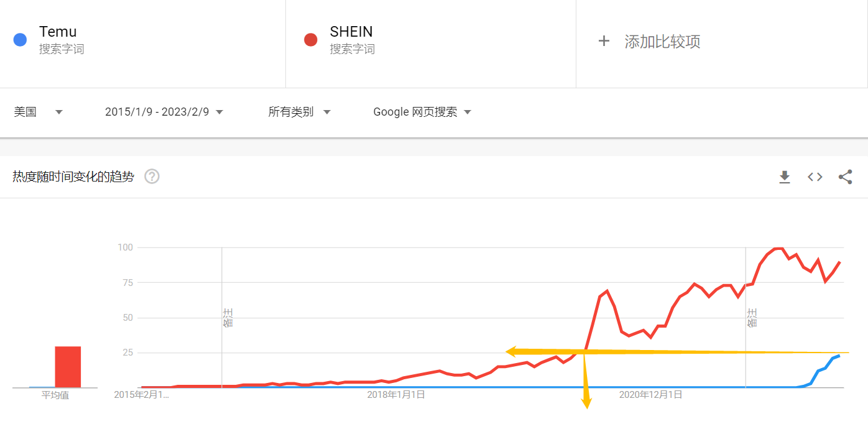868x424 pixels.
Task: Click the red SHEIN color dot
Action: [310, 40]
